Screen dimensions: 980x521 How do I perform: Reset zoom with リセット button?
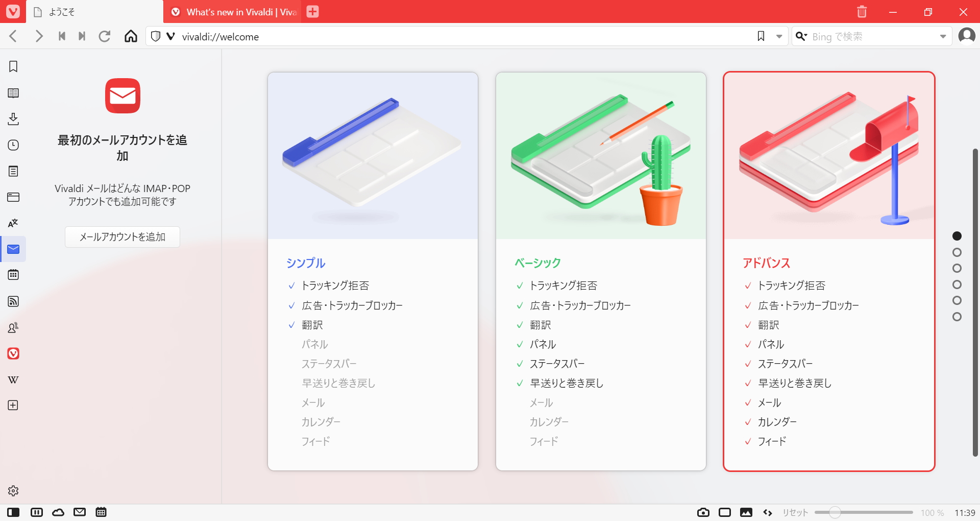pos(795,512)
